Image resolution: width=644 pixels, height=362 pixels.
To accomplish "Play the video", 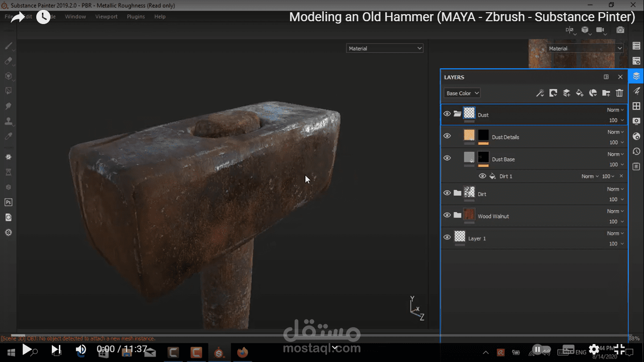I will (x=27, y=349).
